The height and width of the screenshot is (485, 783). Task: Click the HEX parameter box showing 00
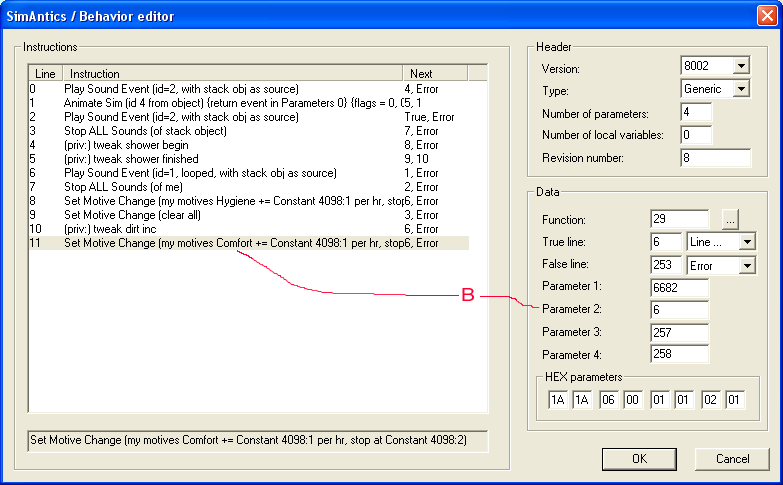click(x=632, y=400)
